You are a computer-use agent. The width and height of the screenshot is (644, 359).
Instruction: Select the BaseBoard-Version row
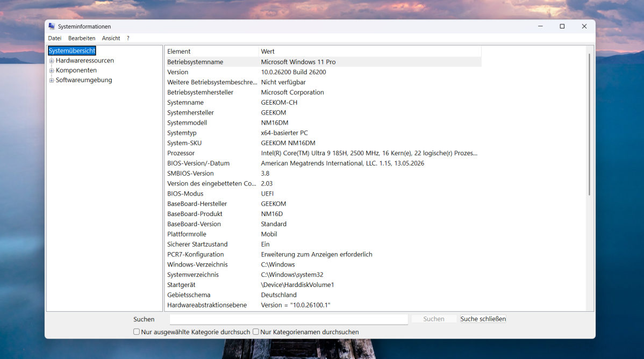click(323, 224)
